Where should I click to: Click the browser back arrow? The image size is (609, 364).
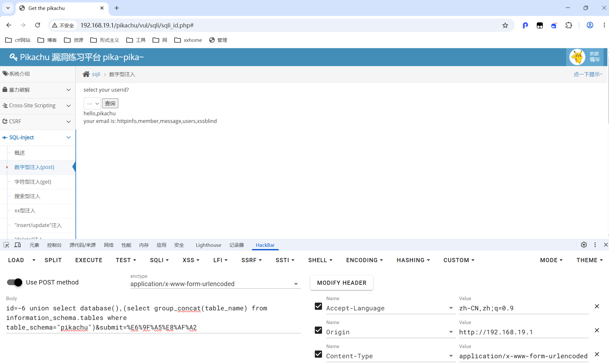click(x=9, y=25)
